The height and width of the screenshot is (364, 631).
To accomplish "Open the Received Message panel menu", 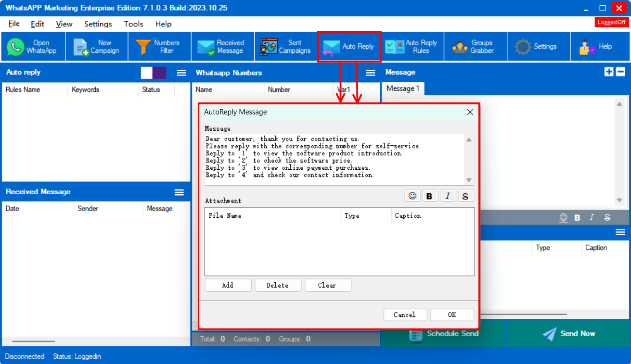I will (179, 192).
